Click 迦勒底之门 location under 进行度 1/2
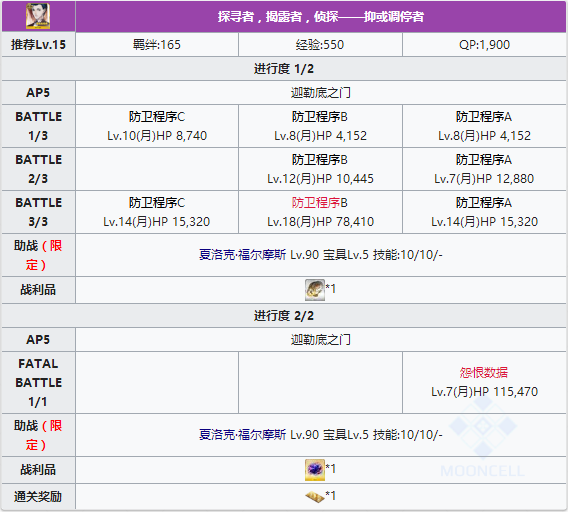The width and height of the screenshot is (568, 512). (321, 93)
